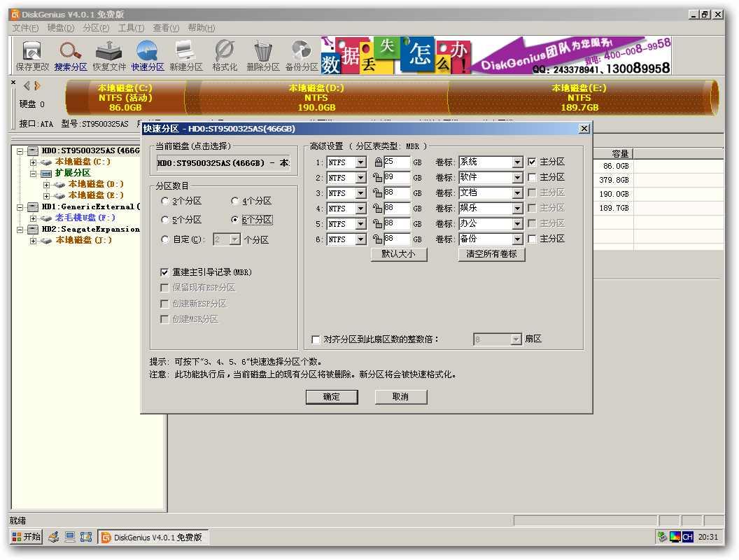Open the file system dropdown for partition 1
The width and height of the screenshot is (739, 560).
(x=360, y=162)
